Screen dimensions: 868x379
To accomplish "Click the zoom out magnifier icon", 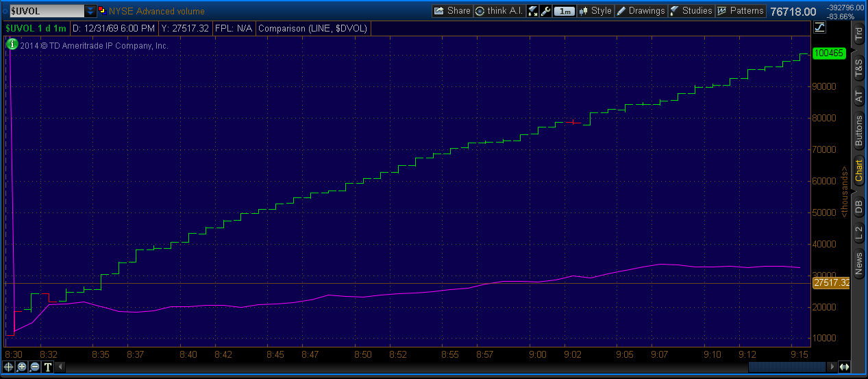I will click(x=35, y=367).
